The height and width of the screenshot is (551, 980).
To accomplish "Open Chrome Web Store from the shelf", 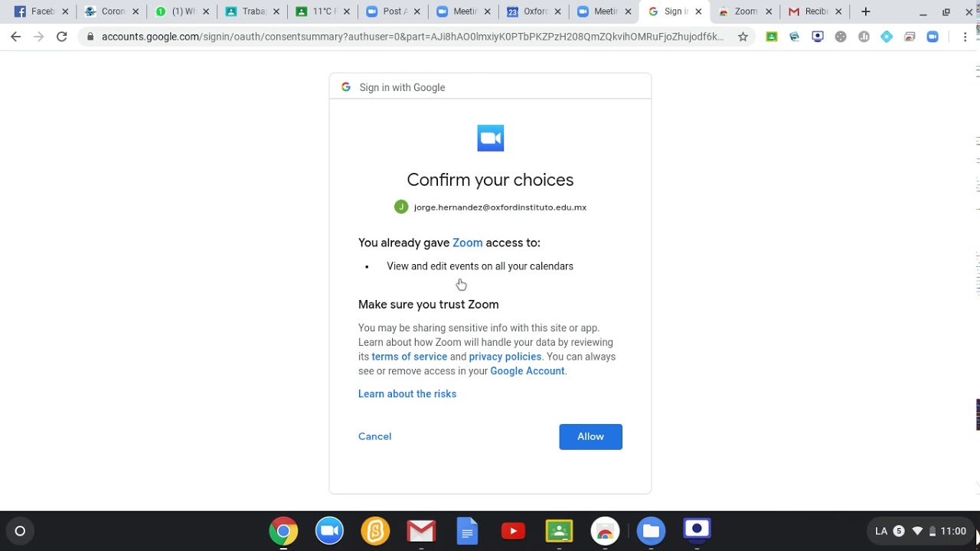I will tap(605, 531).
